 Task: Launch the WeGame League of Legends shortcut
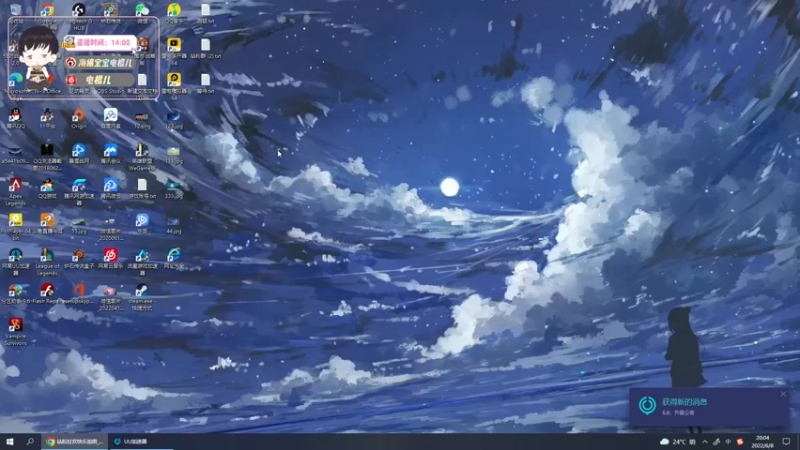pos(142,150)
